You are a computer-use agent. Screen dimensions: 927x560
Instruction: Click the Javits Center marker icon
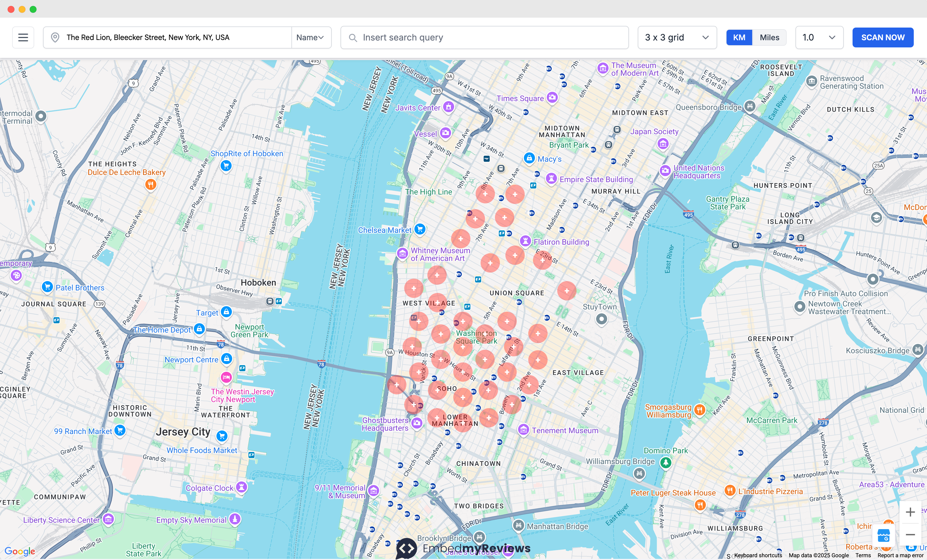[x=448, y=107]
